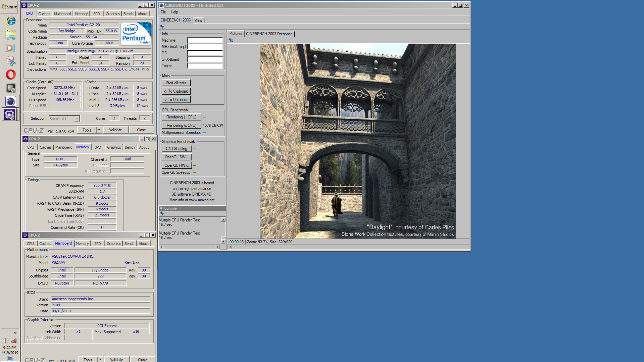Click the Intel Pentium inside logo

click(x=136, y=34)
